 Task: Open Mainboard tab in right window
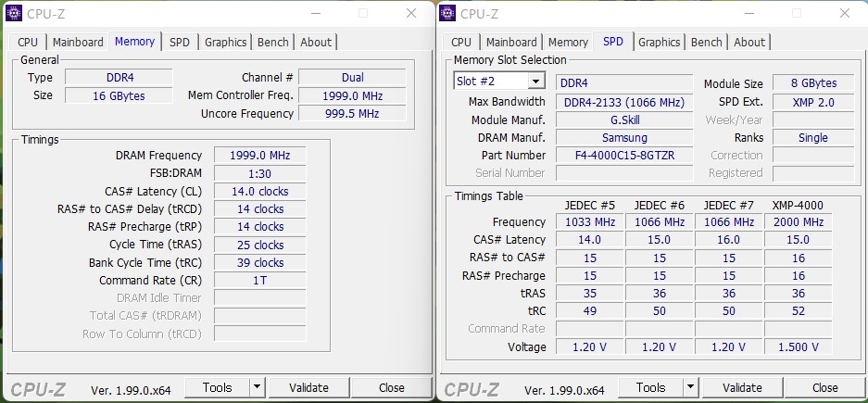tap(511, 42)
